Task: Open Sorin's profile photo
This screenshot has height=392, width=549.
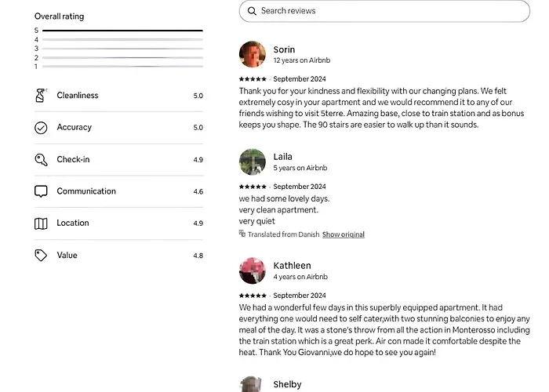Action: [253, 54]
